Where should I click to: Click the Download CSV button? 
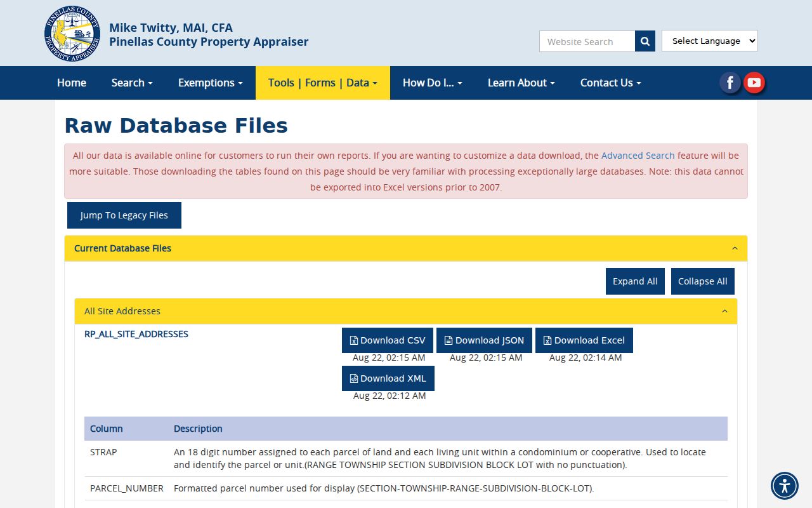(x=388, y=340)
